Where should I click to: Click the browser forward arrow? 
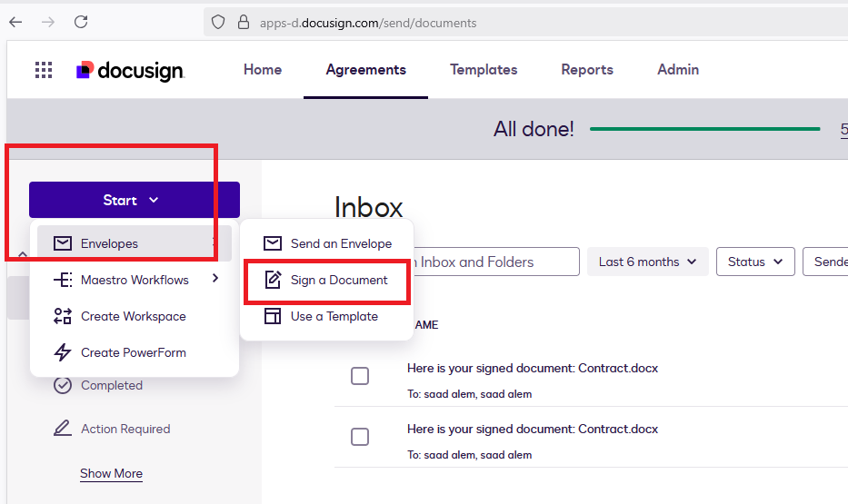click(x=48, y=22)
